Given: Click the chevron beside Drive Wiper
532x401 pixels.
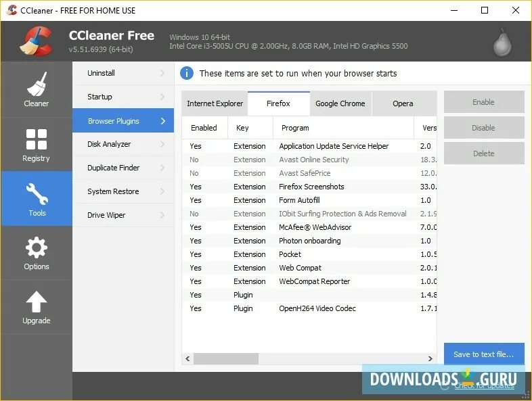Looking at the screenshot, I should coord(162,215).
